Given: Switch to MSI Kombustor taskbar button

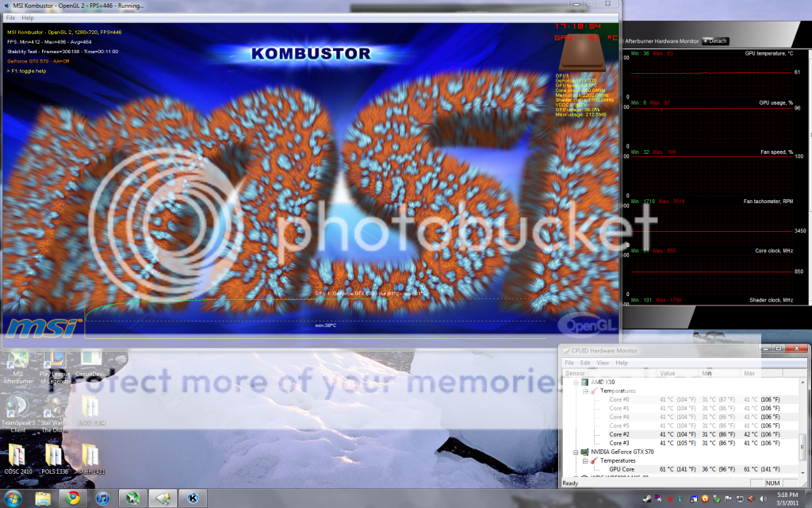Looking at the screenshot, I should [x=193, y=498].
